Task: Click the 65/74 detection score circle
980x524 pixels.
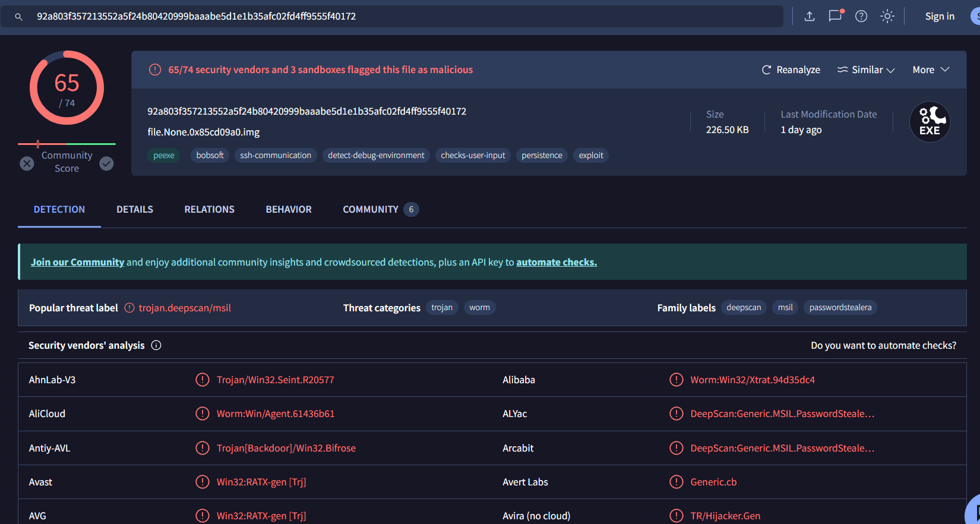Action: click(67, 87)
